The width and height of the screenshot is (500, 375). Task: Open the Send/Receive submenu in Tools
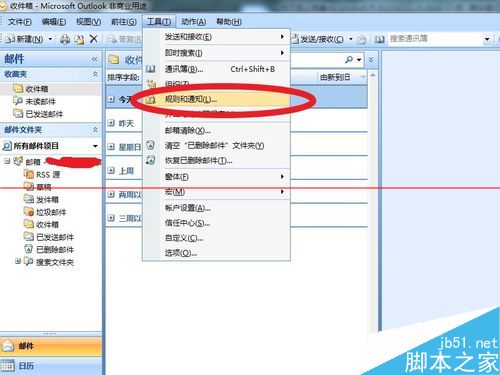click(217, 37)
